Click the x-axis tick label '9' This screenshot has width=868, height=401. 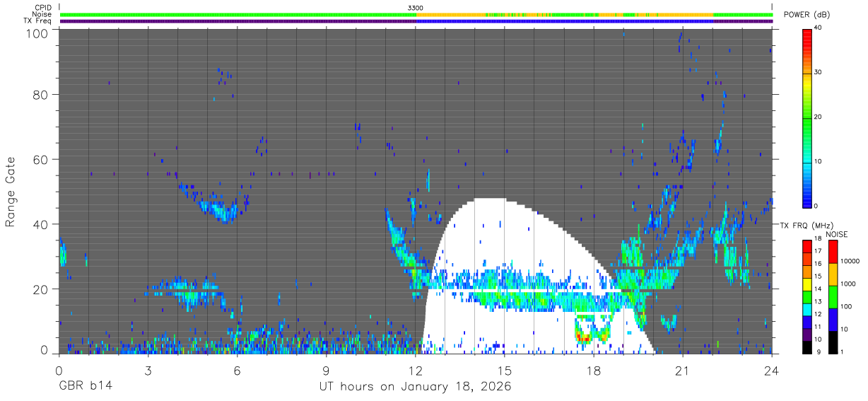pos(326,371)
